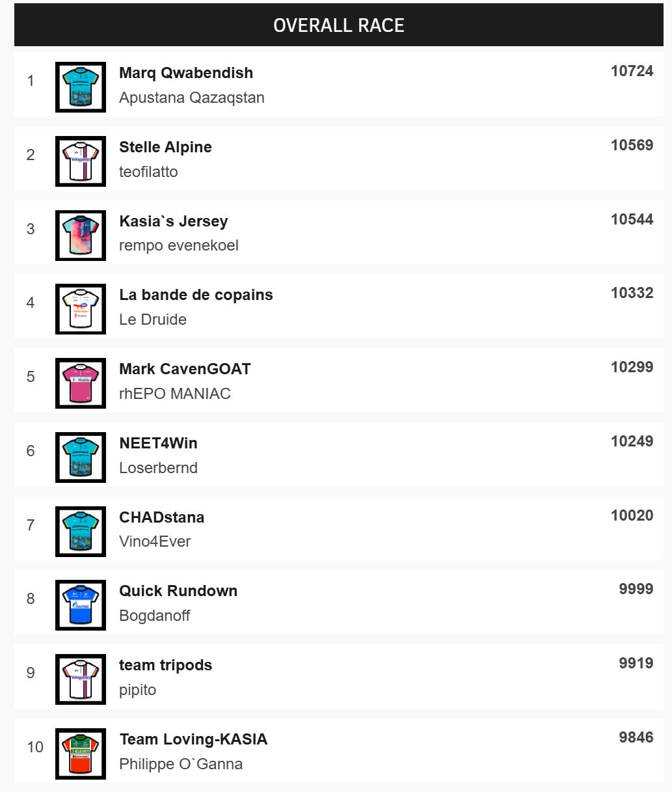This screenshot has width=672, height=792.
Task: Click the jersey icon for La bande de copains
Action: (x=81, y=309)
